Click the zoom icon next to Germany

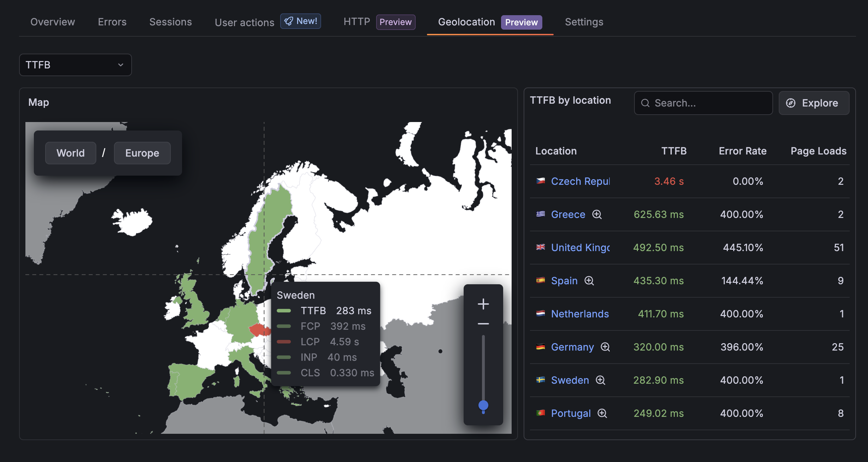click(x=605, y=347)
